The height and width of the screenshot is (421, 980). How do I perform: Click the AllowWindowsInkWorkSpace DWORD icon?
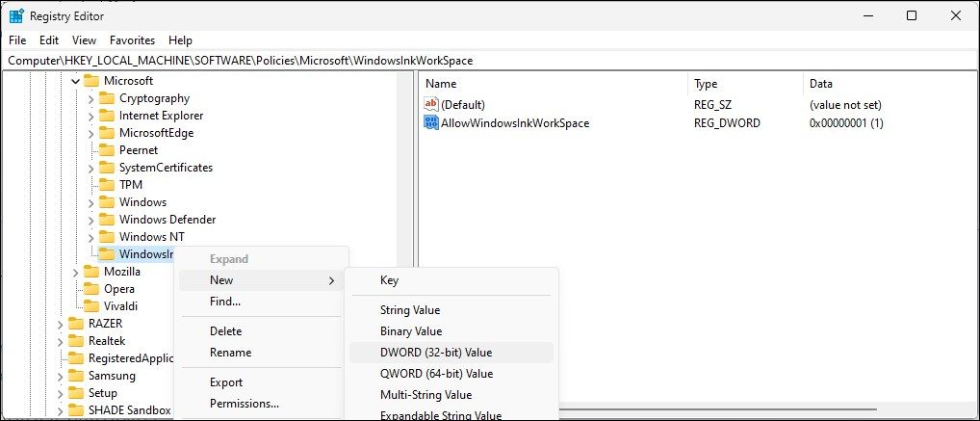click(x=431, y=122)
